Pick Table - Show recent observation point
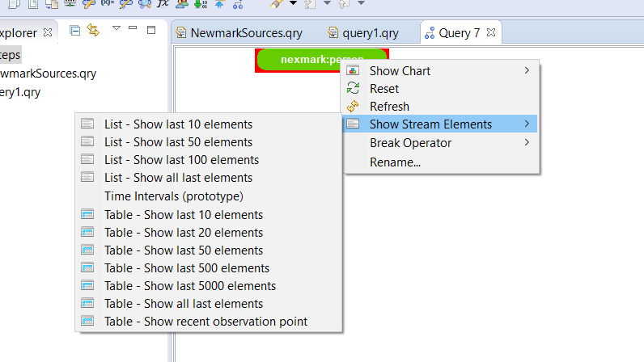Viewport: 644px width, 362px height. 205,321
